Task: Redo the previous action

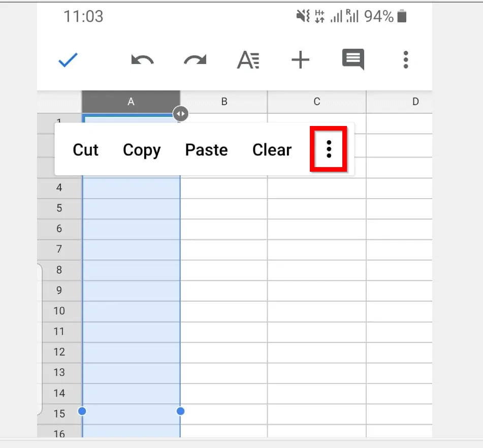Action: (195, 60)
